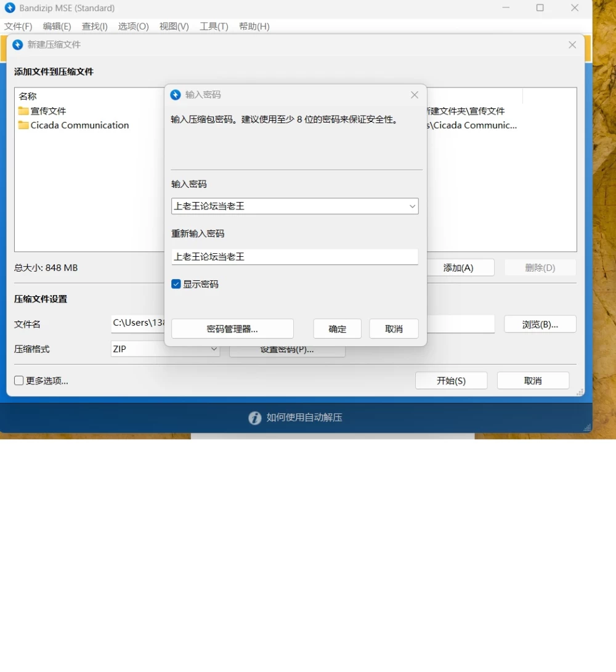Click into the 重新输入密码 field

(x=294, y=257)
